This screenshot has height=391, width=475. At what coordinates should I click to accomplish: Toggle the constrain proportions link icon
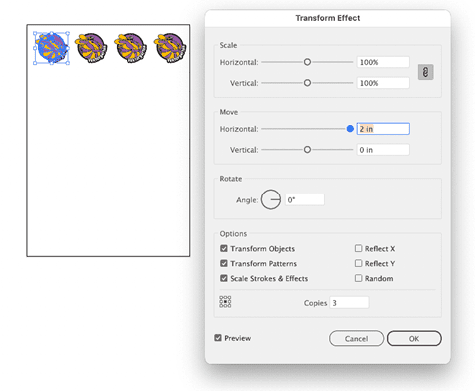(x=425, y=72)
